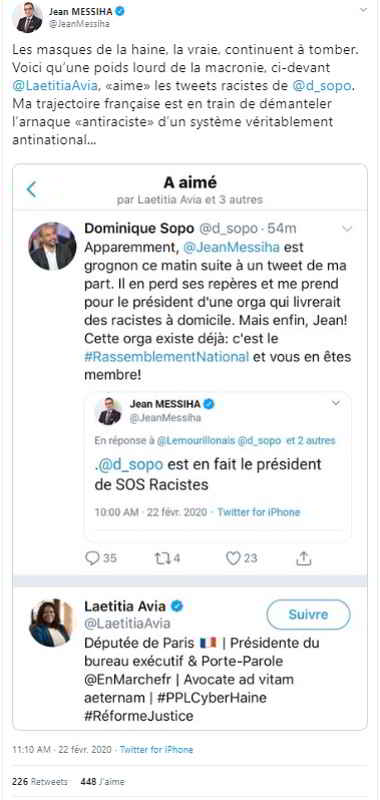Click the share upload icon under Sopo's tweet
This screenshot has width=380, height=800.
pos(303,558)
